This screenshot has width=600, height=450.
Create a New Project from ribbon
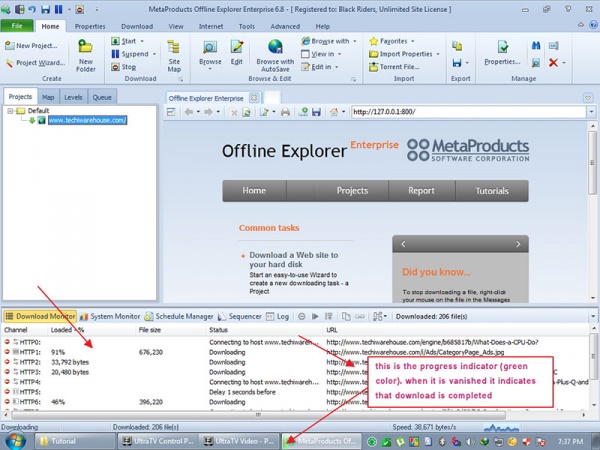(x=31, y=46)
